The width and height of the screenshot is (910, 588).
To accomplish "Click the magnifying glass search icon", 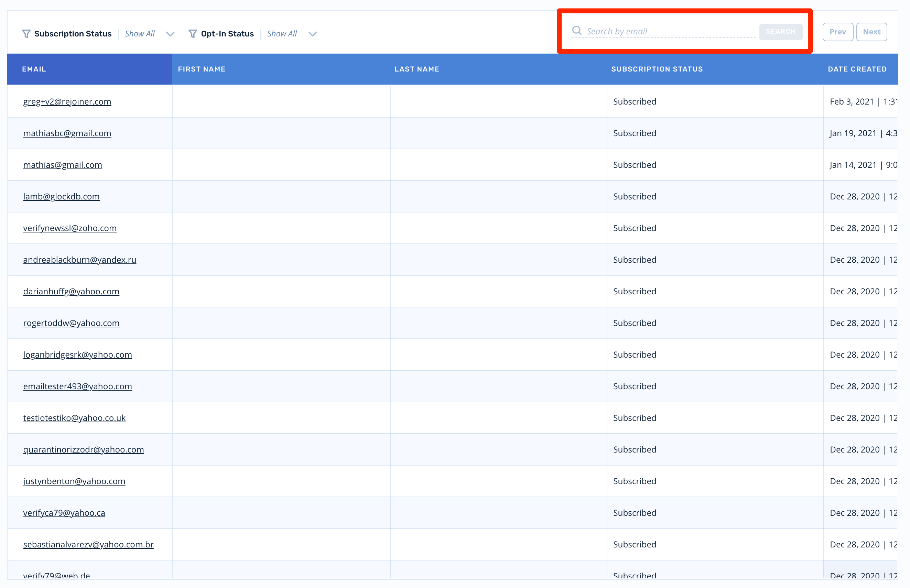I will (x=577, y=31).
